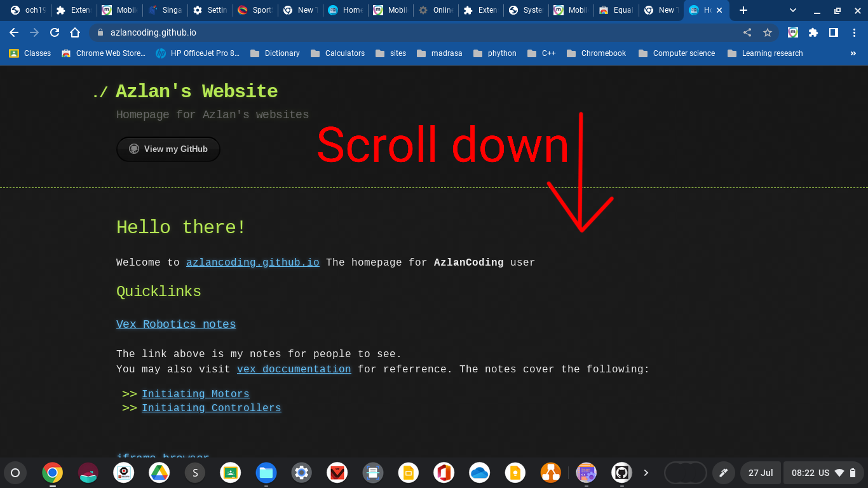Viewport: 868px width, 488px height.
Task: Open the calendar from the 27 Jul date
Action: (761, 473)
